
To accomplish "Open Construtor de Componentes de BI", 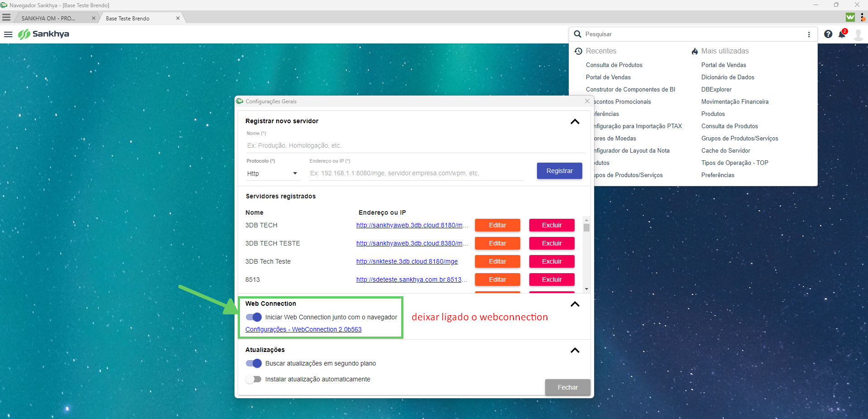I will click(x=630, y=89).
